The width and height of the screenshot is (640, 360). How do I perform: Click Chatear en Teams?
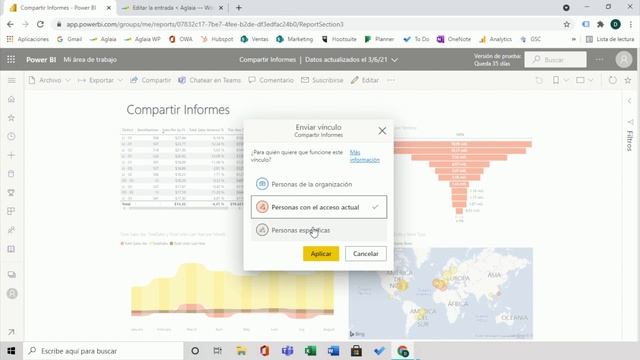coord(209,80)
